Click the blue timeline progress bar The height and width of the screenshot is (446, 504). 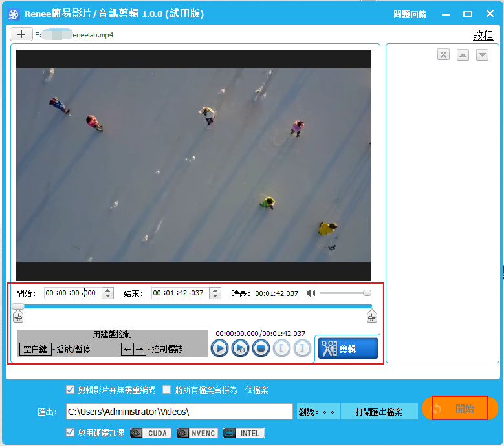pos(197,306)
